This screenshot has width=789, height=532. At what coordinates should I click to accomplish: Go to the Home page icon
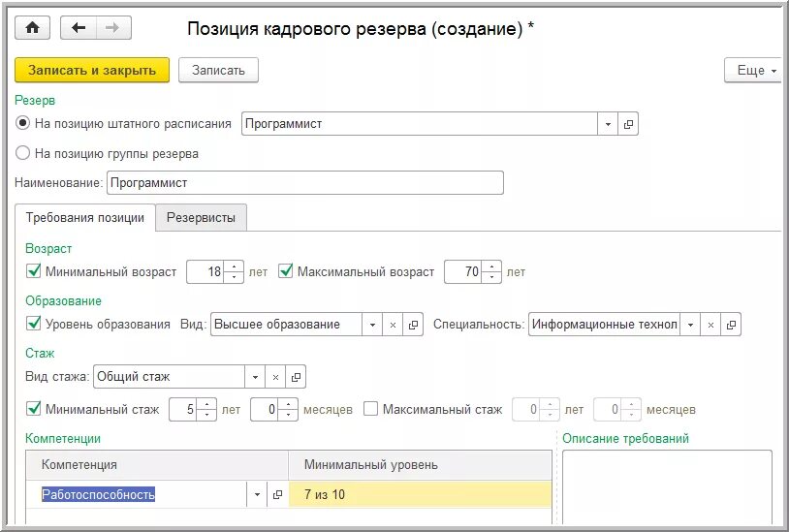[33, 28]
